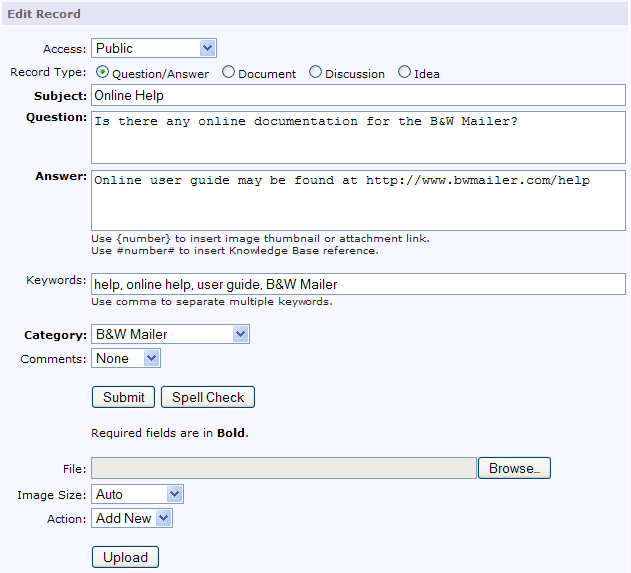Screen dimensions: 631x573
Task: Run Spell Check on the record
Action: (x=208, y=397)
